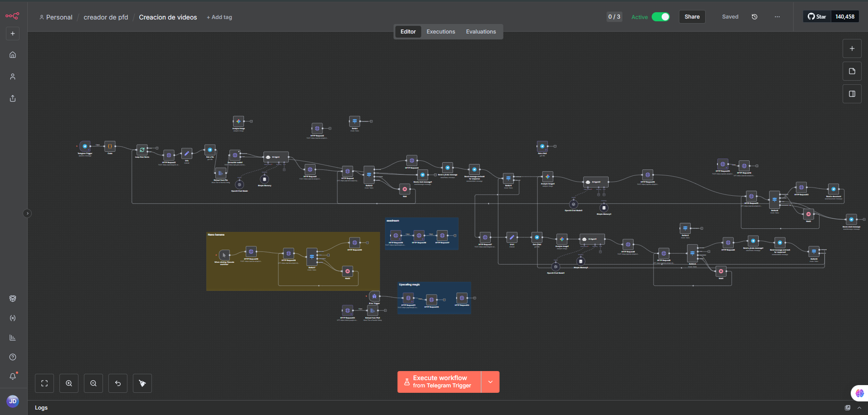Go to the Home overview page

13,55
